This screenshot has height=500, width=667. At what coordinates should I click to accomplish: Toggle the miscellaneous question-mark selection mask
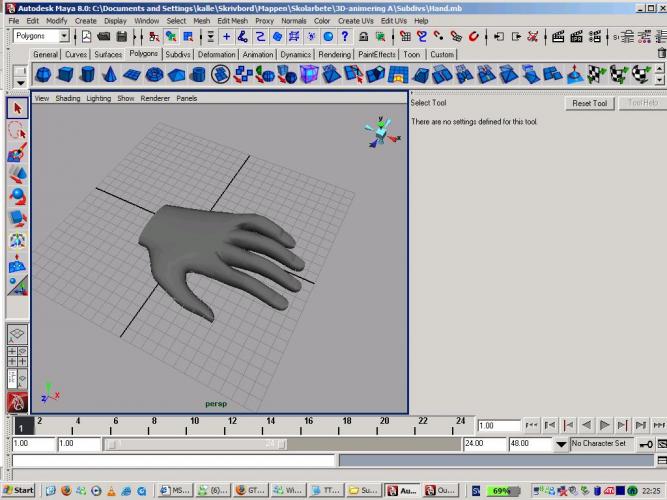(345, 37)
